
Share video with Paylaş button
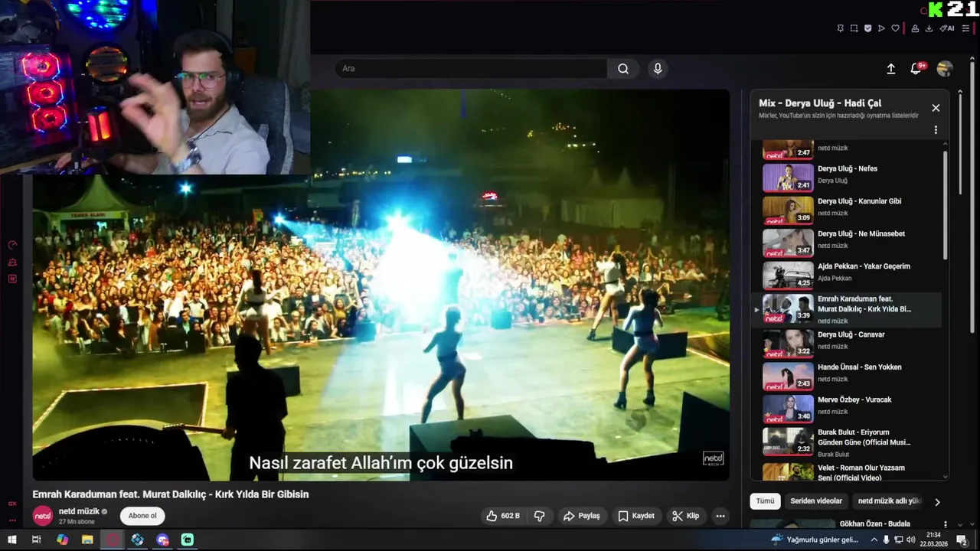[x=582, y=516]
